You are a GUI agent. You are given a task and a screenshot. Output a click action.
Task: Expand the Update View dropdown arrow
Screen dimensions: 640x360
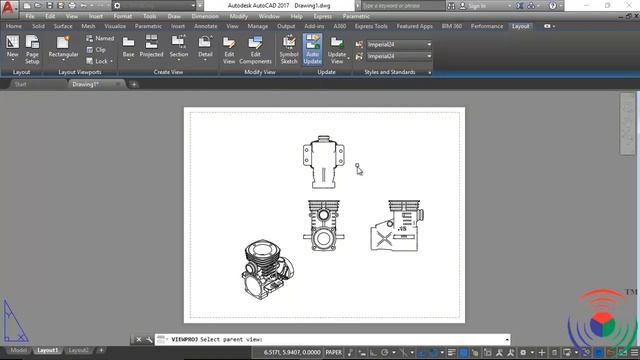(x=348, y=60)
